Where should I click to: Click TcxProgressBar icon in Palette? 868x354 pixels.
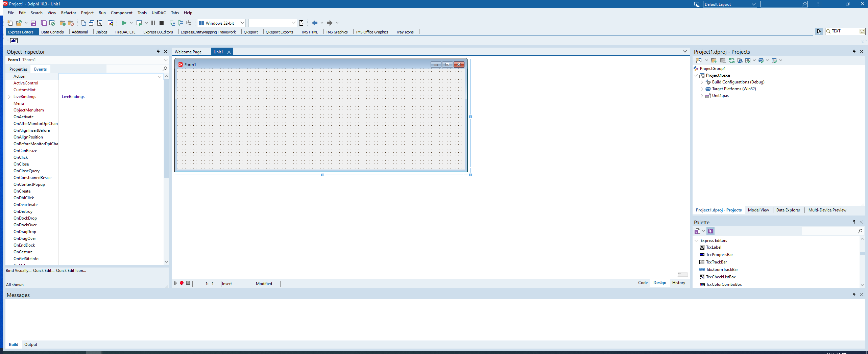[702, 255]
